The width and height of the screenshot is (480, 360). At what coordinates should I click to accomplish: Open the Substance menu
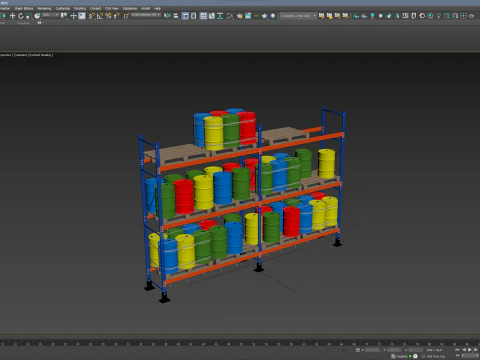pos(130,8)
